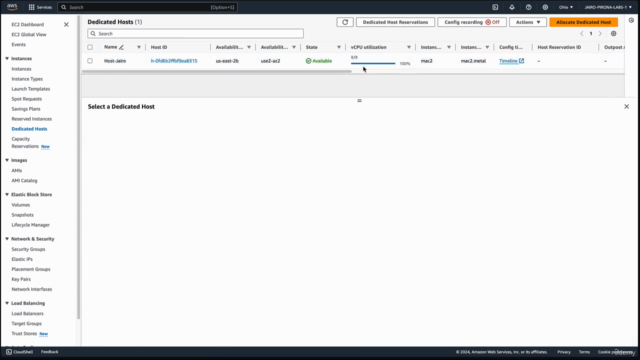
Task: Click the edit pencil icon beside Name
Action: 121,47
